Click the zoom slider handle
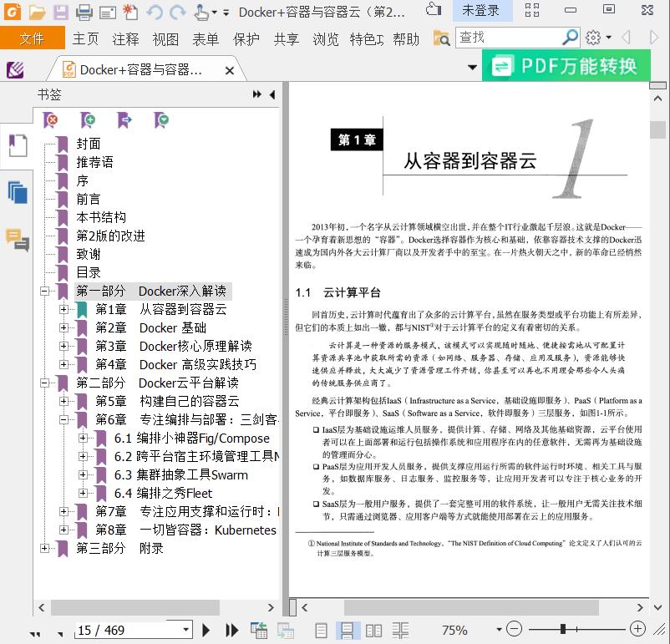The image size is (670, 644). [x=563, y=629]
